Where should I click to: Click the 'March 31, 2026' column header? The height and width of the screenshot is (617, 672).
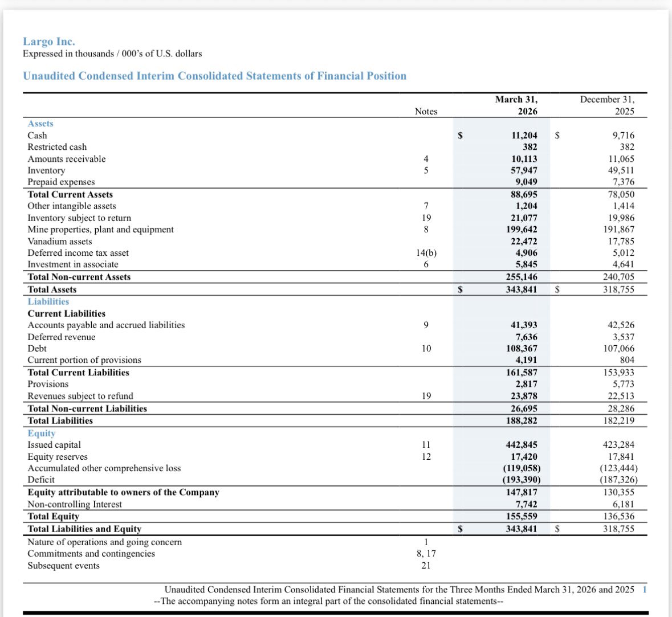[516, 105]
